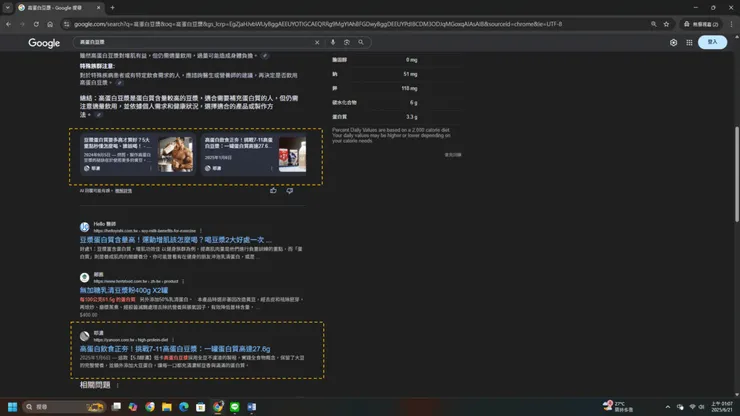
Task: Give thumbs down to AI overview
Action: [289, 191]
